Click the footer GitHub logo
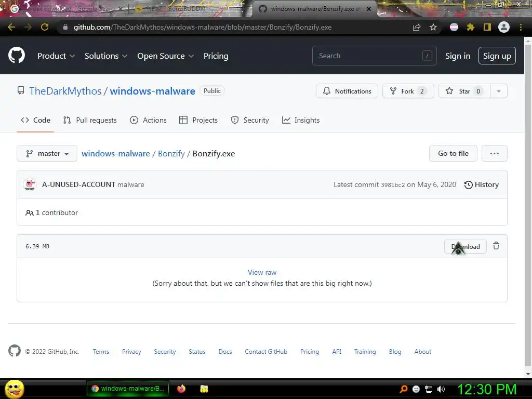The height and width of the screenshot is (399, 532). pyautogui.click(x=14, y=351)
